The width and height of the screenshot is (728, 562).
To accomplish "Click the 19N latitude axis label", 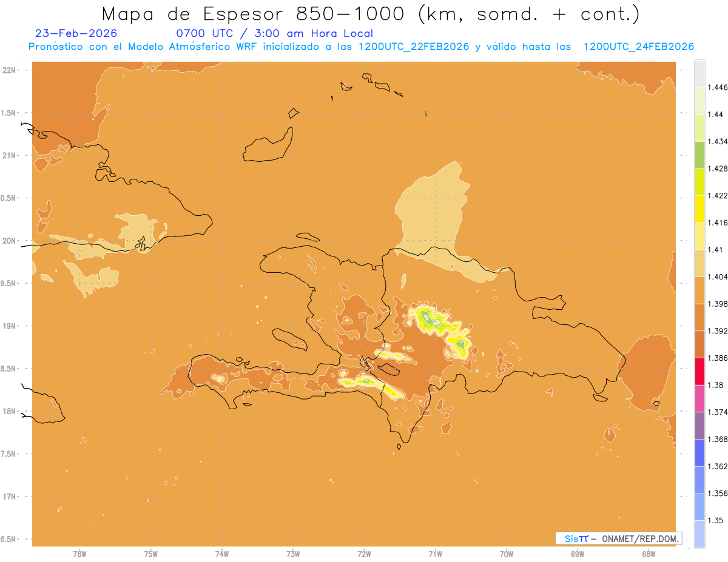I will click(10, 326).
